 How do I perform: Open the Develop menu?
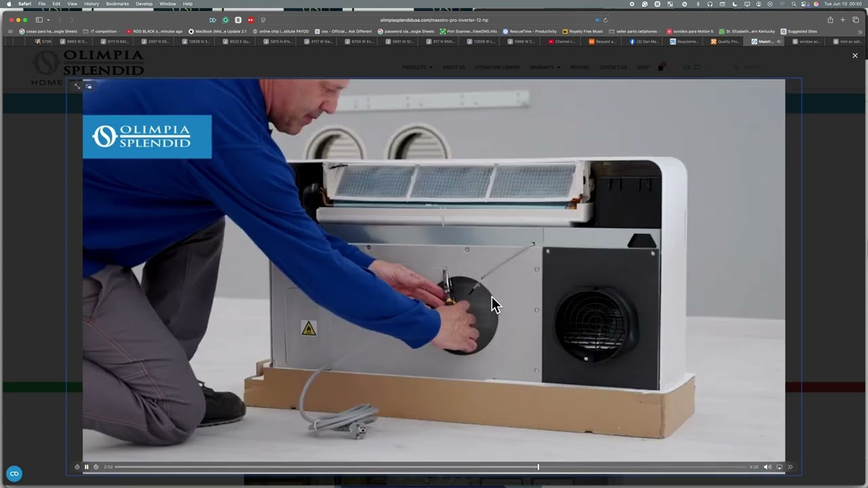point(144,4)
